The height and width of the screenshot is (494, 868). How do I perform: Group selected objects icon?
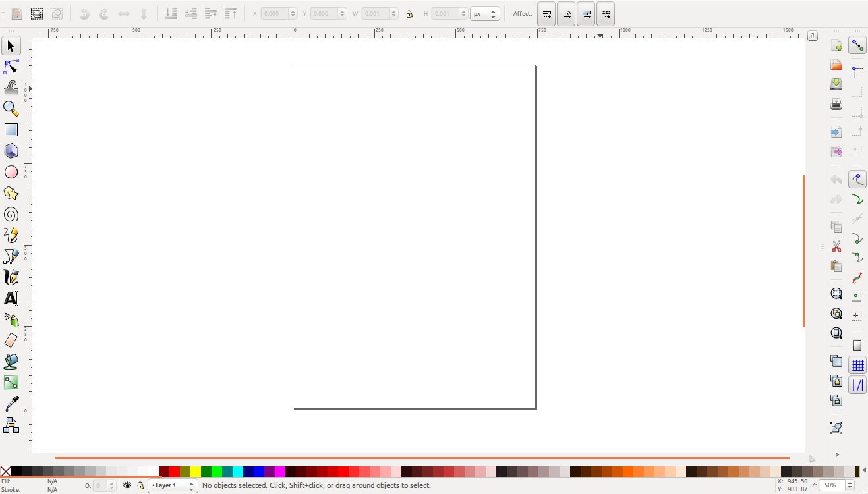[836, 428]
